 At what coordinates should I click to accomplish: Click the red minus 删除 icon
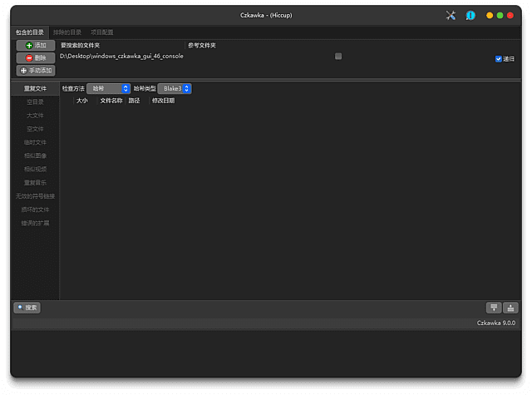point(30,57)
